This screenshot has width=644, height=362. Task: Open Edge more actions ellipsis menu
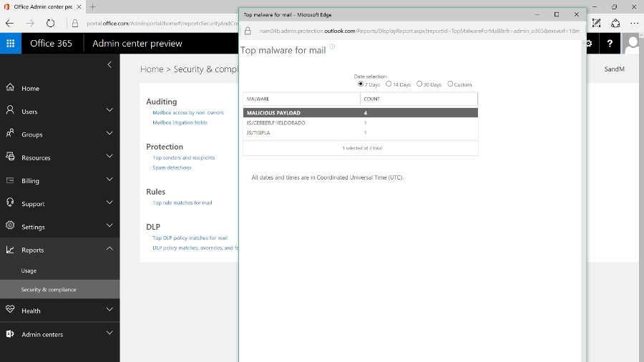[634, 23]
